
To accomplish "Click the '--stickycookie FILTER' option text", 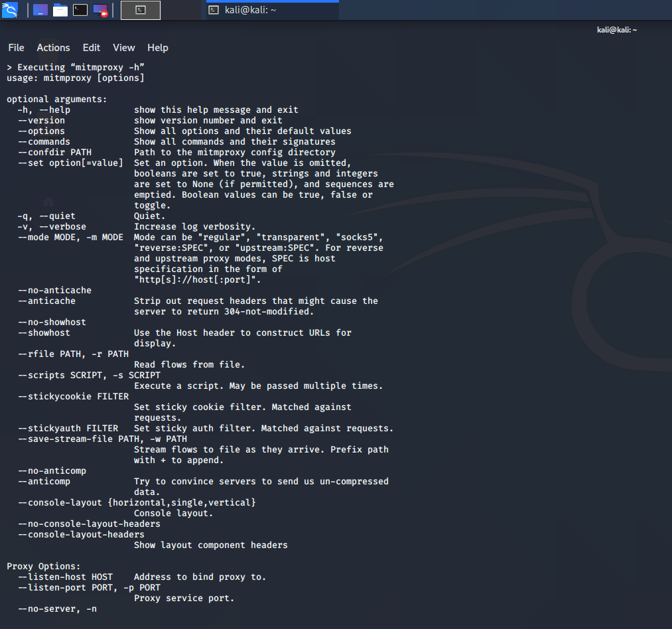I will click(x=73, y=397).
